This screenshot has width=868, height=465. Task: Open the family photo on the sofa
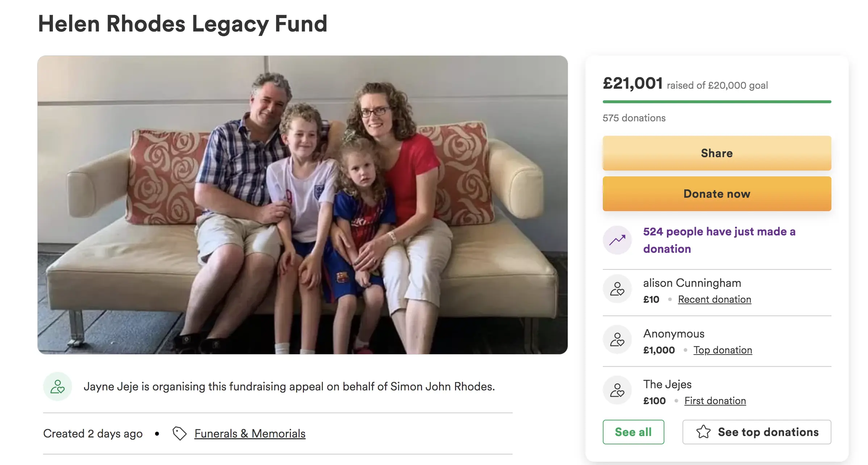pos(302,205)
